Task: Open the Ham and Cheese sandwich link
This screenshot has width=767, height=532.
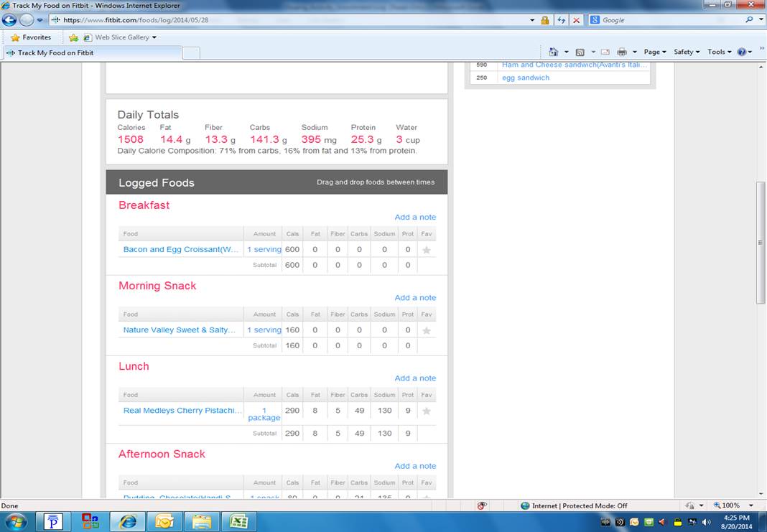Action: pyautogui.click(x=575, y=65)
